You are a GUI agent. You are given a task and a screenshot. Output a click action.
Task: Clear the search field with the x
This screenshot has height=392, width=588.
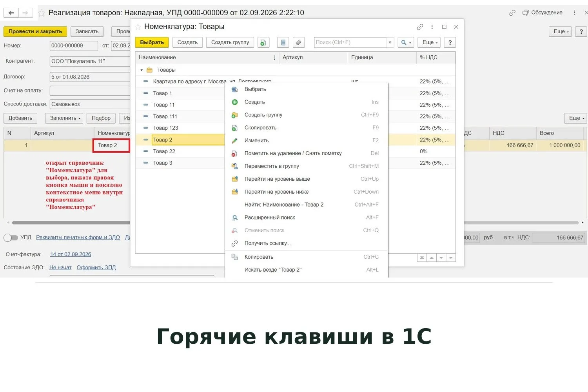pyautogui.click(x=390, y=42)
